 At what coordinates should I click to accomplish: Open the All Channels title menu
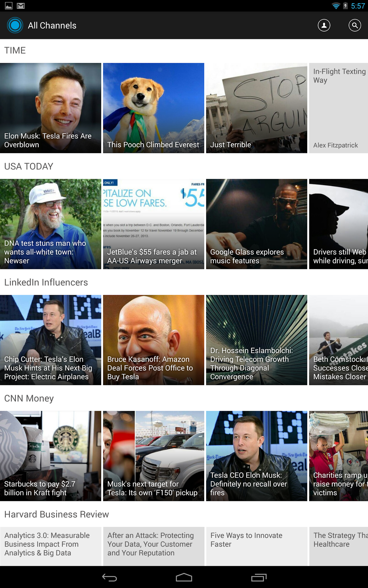(52, 26)
